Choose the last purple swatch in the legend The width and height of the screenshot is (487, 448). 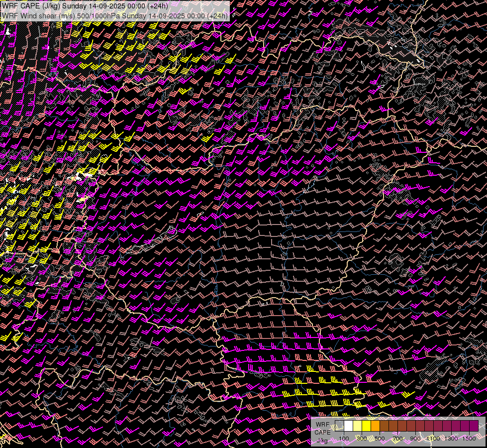click(474, 426)
